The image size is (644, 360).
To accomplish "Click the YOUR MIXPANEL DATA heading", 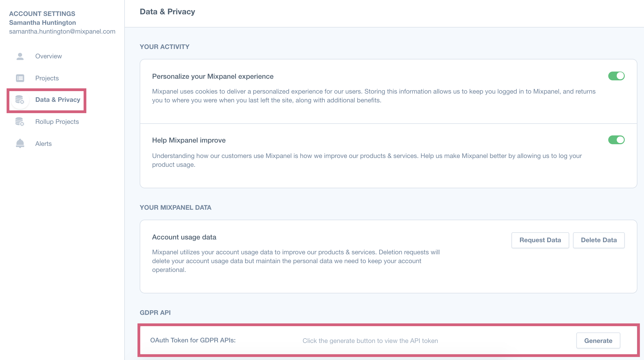I will (x=175, y=208).
